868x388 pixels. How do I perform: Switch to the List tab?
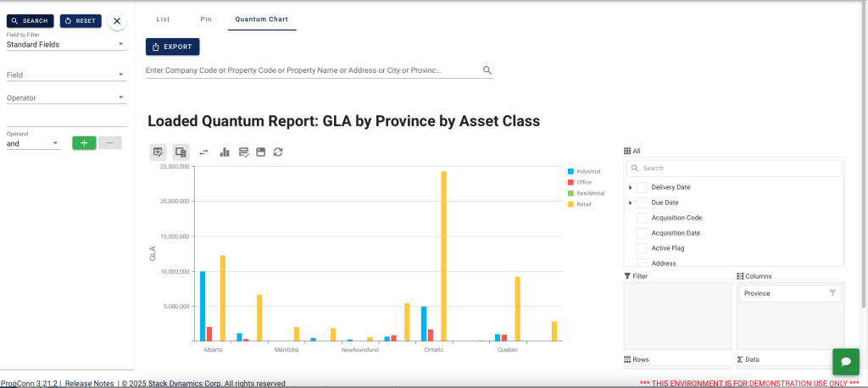click(x=164, y=18)
